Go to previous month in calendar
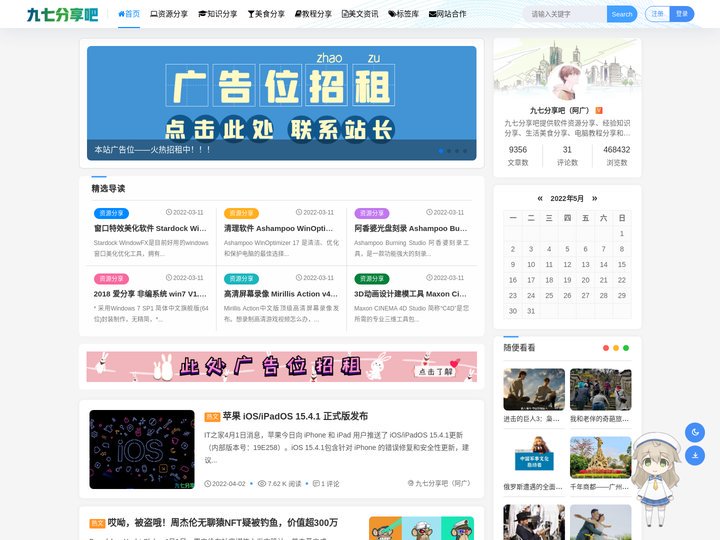The image size is (720, 540). tap(540, 198)
